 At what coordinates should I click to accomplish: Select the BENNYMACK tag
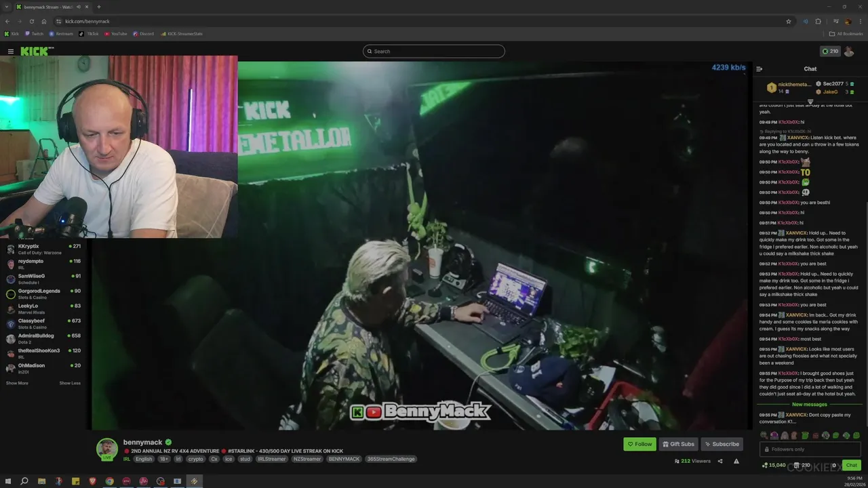click(x=344, y=459)
